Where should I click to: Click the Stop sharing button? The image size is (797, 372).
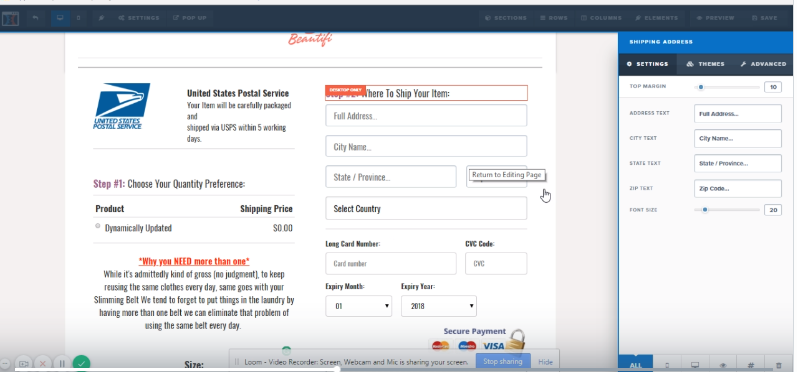click(x=503, y=362)
